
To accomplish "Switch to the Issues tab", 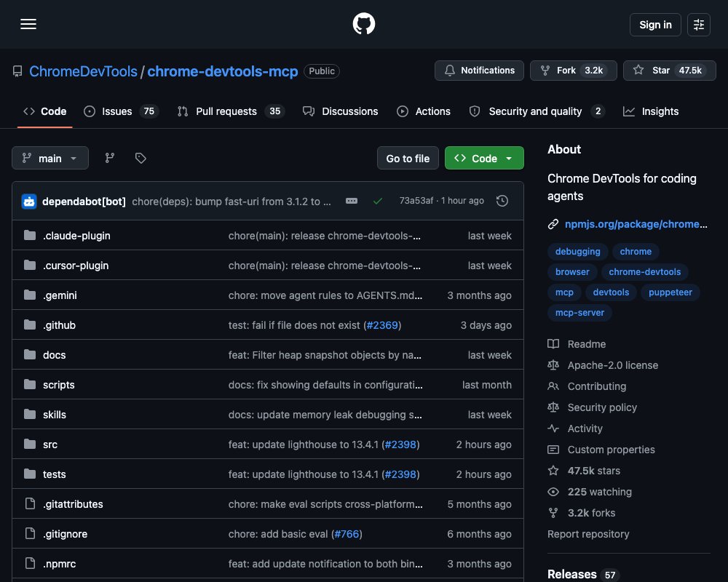I will (x=121, y=111).
